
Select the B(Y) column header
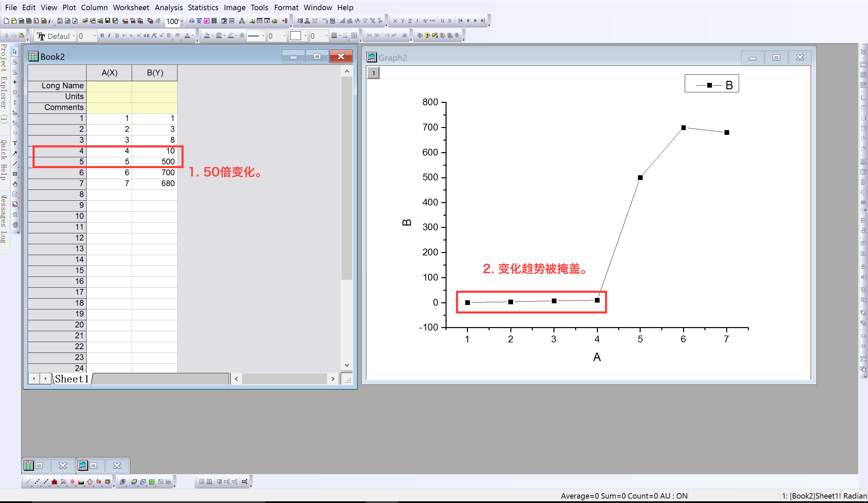coord(155,73)
